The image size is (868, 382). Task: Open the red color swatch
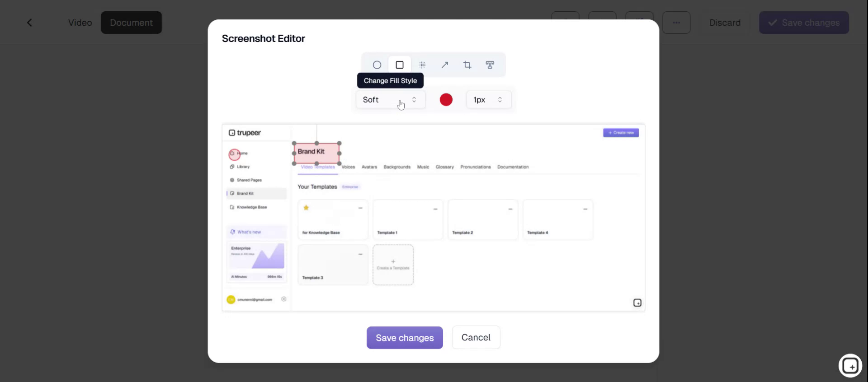pos(446,100)
